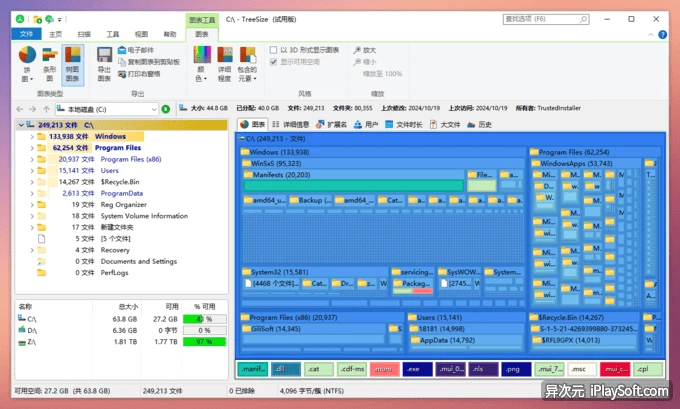Open the blue help question mark icon
The image size is (680, 409).
click(662, 34)
